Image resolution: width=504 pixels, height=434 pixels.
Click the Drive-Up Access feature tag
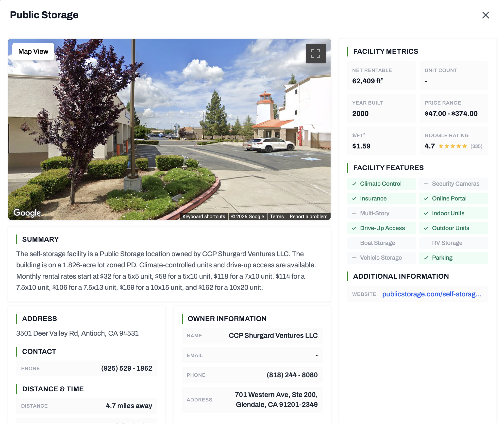pos(382,228)
